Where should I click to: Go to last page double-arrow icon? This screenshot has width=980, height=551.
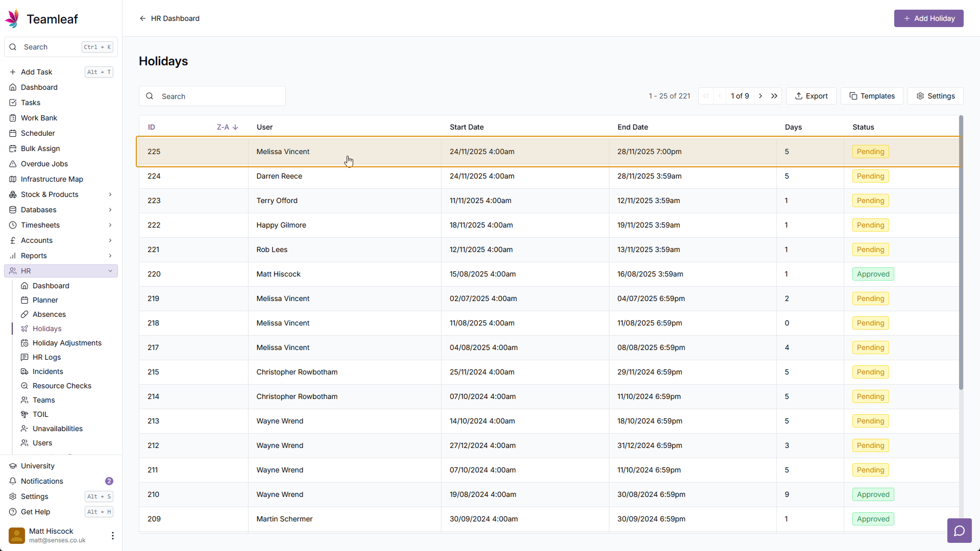point(774,96)
